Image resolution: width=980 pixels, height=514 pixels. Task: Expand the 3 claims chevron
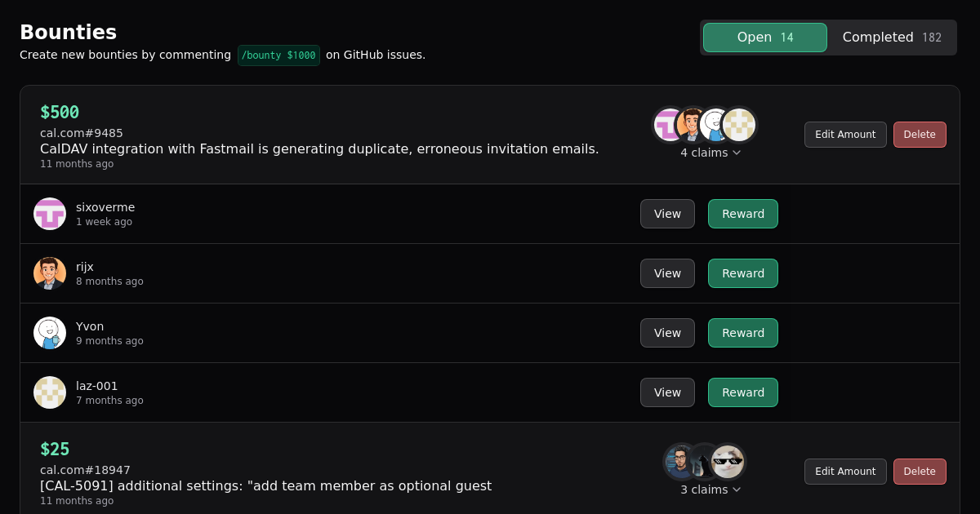pos(710,490)
